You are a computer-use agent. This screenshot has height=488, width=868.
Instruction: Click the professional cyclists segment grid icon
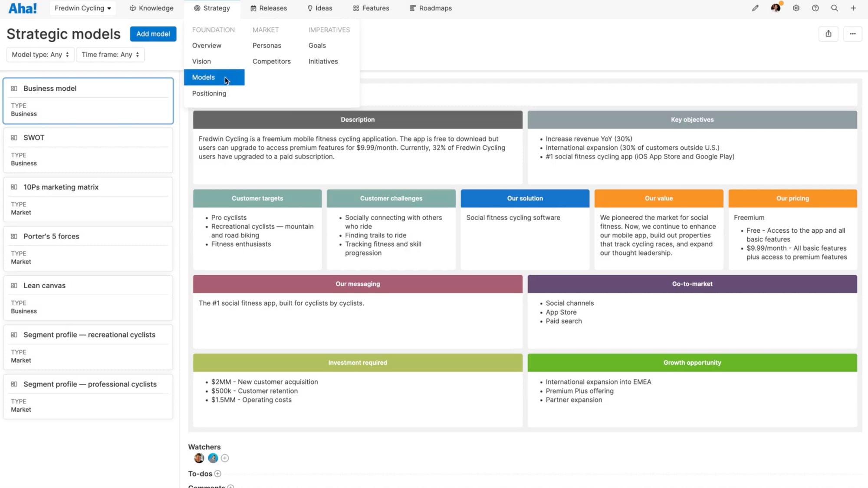pos(14,384)
